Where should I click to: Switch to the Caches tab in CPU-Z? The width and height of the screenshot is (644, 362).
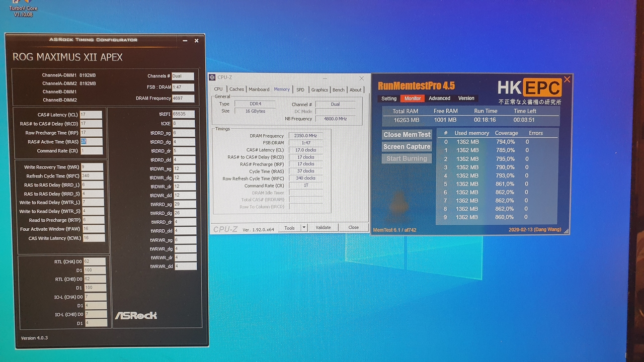coord(236,89)
